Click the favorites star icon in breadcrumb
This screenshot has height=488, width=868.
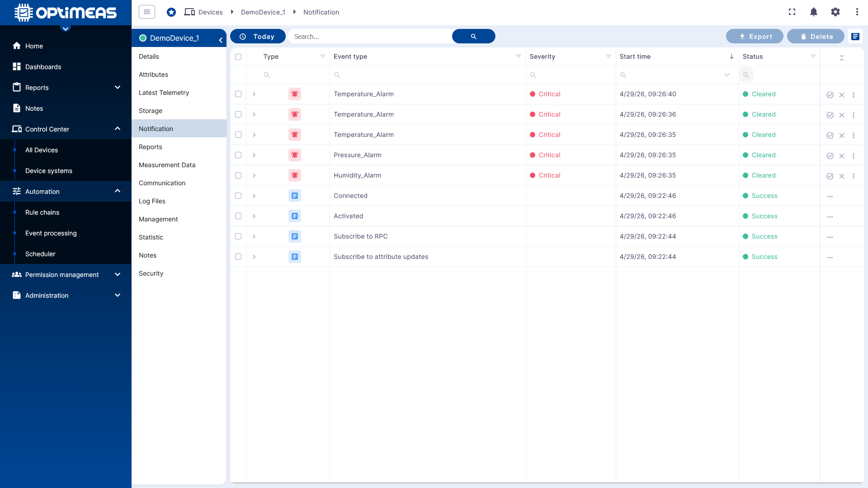coord(171,12)
